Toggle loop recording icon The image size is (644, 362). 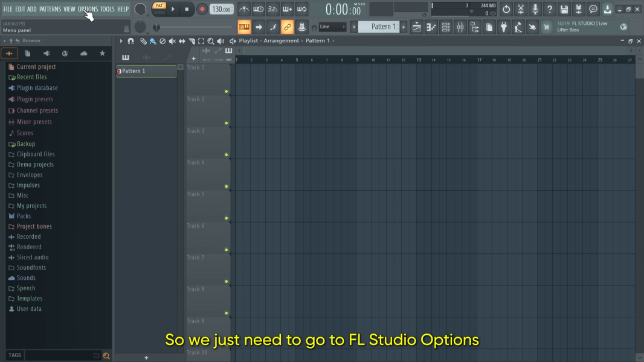[302, 9]
